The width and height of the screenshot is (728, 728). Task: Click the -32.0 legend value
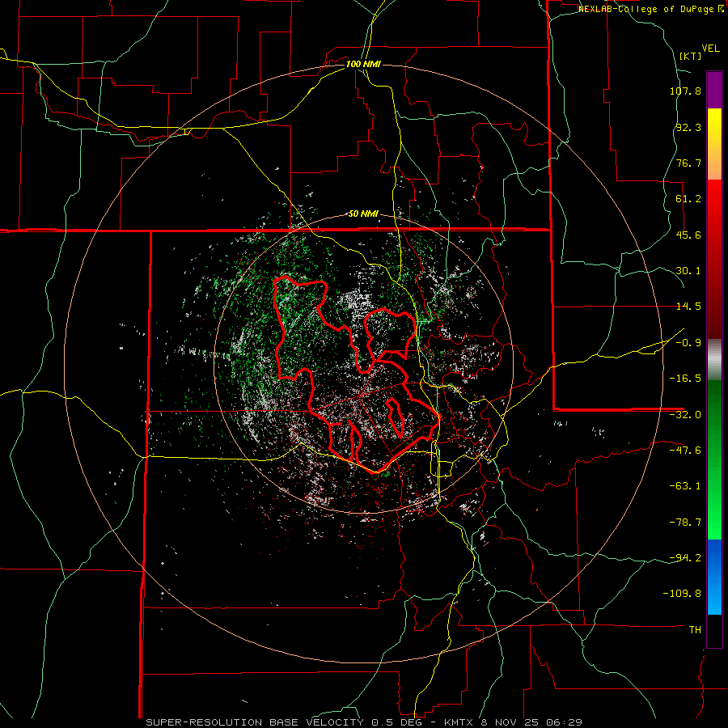pos(685,415)
